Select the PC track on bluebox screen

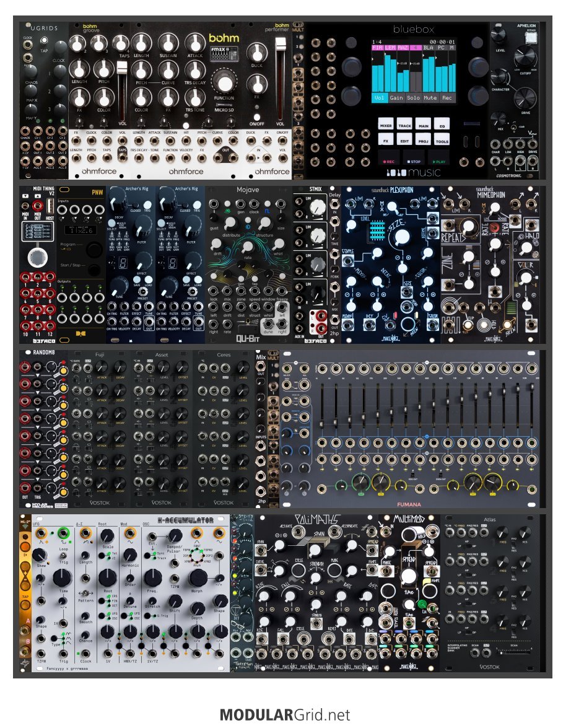[x=441, y=47]
